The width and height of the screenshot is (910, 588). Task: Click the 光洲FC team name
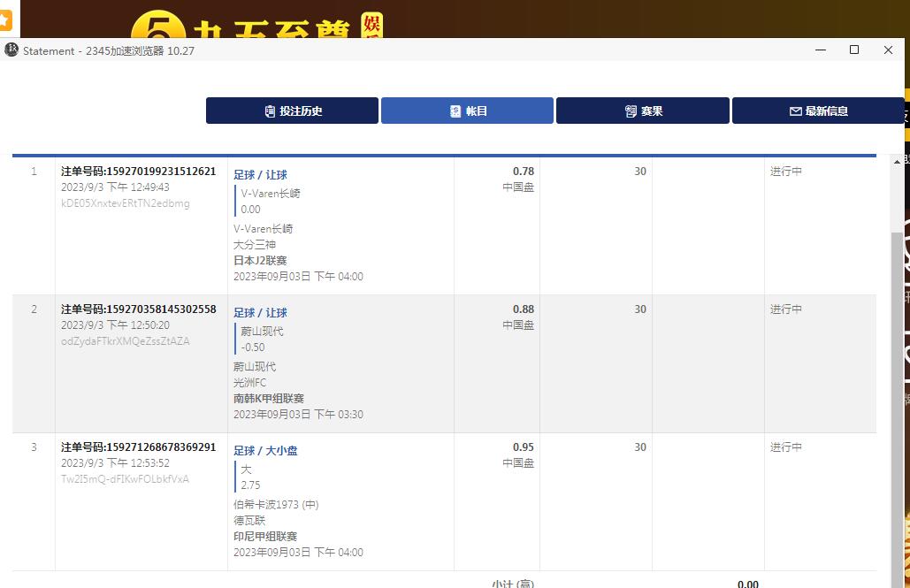249,383
